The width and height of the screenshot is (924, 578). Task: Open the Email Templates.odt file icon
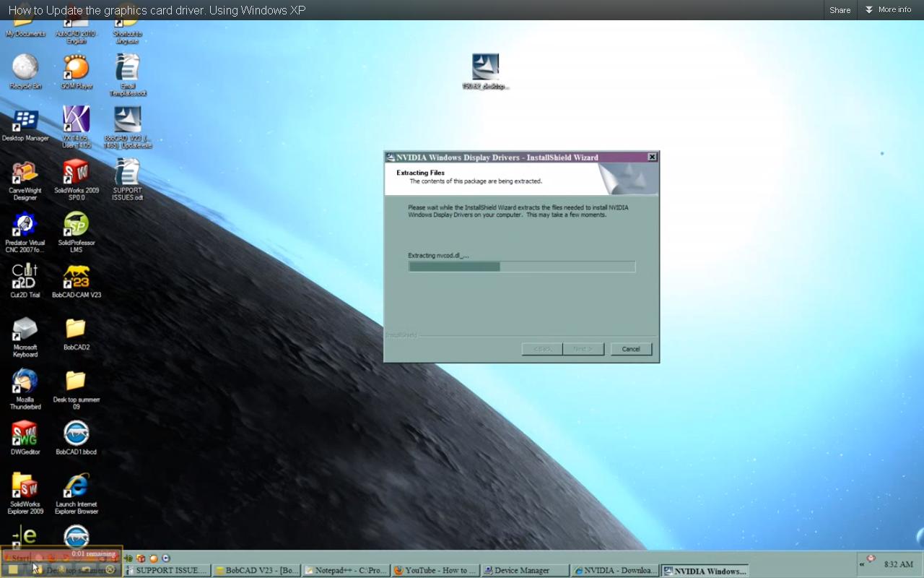[x=128, y=75]
